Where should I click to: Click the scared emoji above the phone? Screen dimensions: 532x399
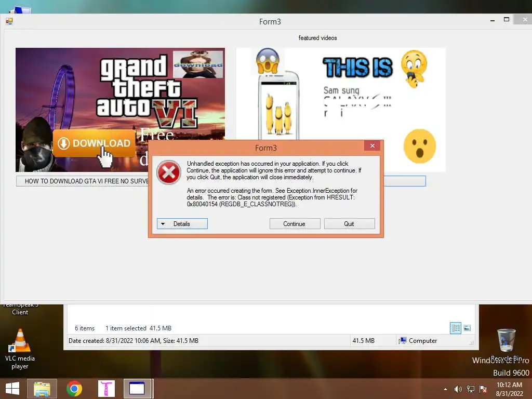coord(268,61)
